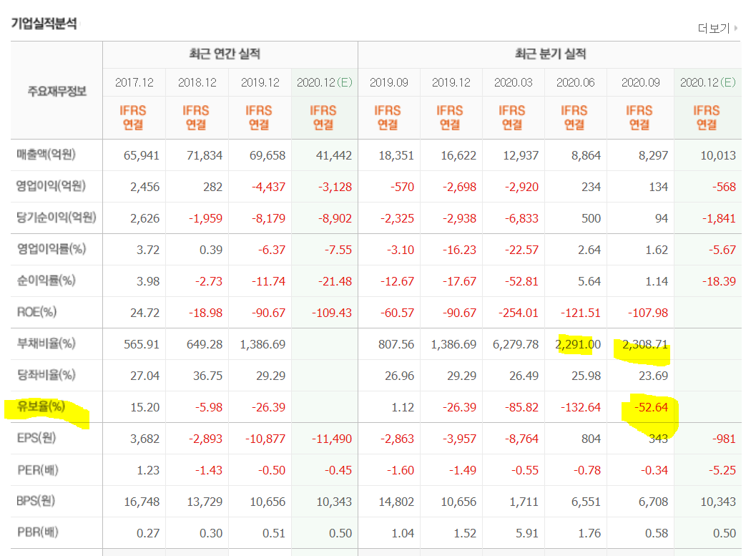Click the quarterly 2020.03 column header
Screen dimensions: 756x556
coord(513,82)
